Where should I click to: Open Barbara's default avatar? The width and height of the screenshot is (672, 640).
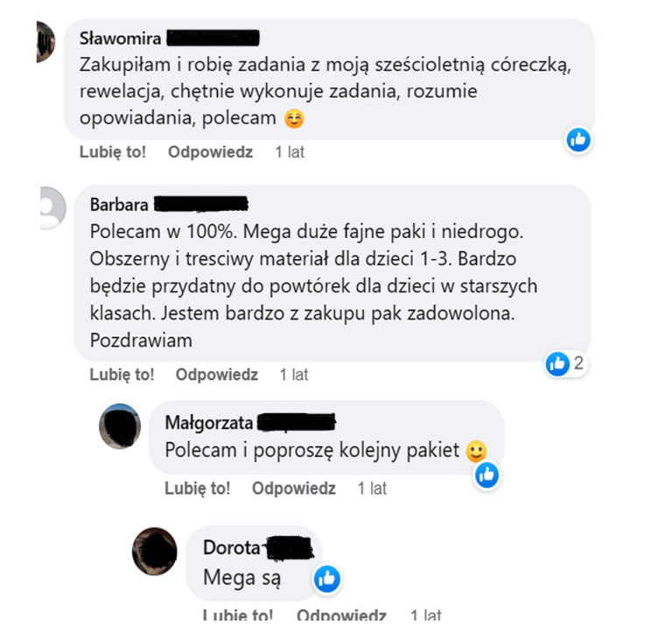(52, 208)
